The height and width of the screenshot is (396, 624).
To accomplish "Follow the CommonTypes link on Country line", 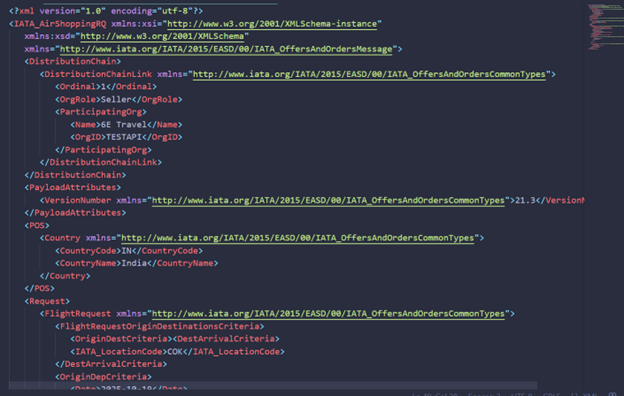I will tap(298, 238).
